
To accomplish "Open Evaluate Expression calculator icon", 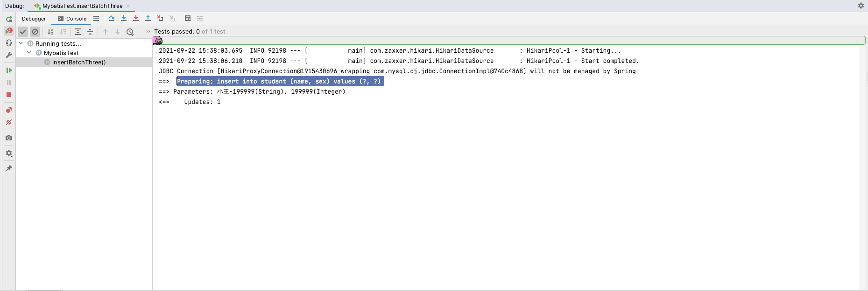I will pos(188,18).
